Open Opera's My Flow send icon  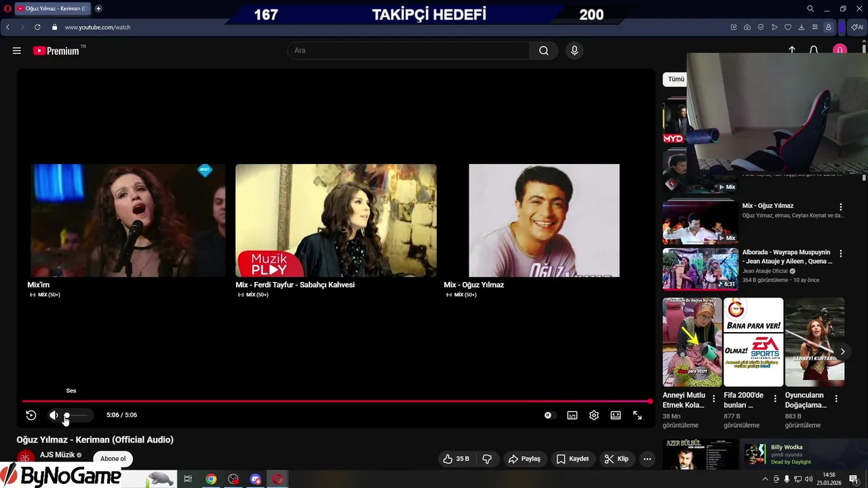[774, 27]
